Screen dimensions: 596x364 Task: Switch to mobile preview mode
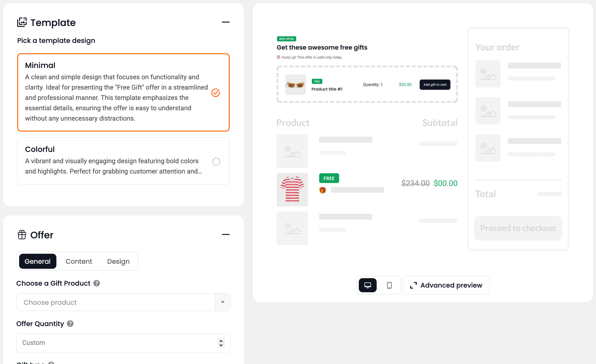[x=389, y=285]
